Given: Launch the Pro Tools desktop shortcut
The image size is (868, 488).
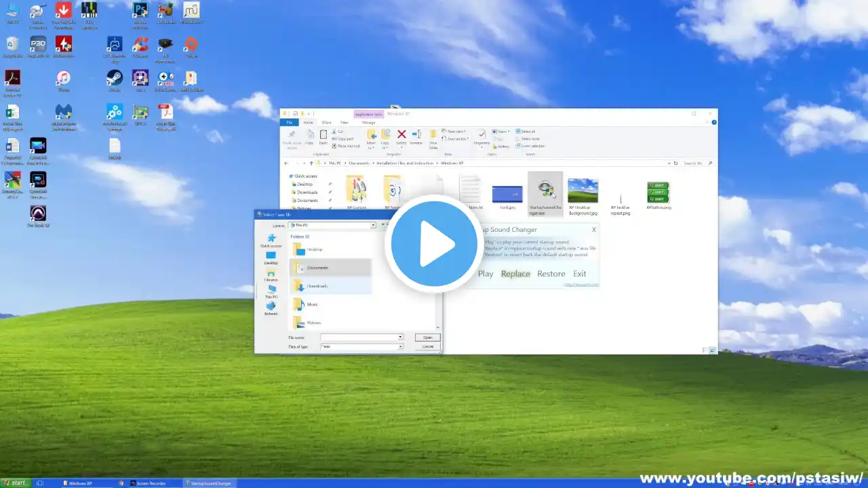Looking at the screenshot, I should coord(38,216).
